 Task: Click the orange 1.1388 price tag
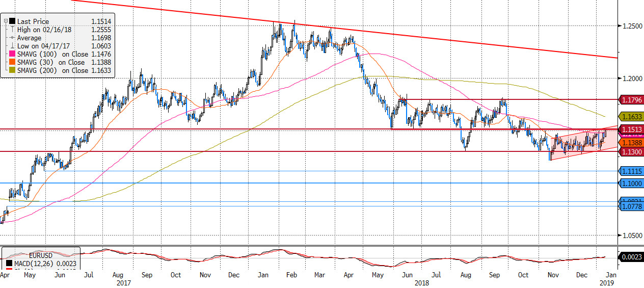pos(631,144)
